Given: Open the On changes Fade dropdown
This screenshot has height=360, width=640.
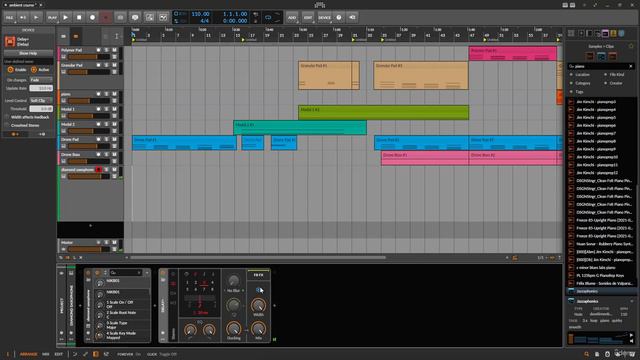Looking at the screenshot, I should click(x=41, y=80).
